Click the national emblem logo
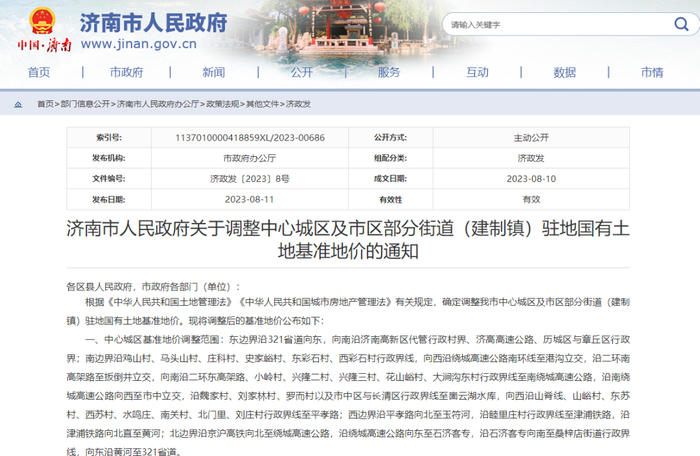 (x=41, y=18)
